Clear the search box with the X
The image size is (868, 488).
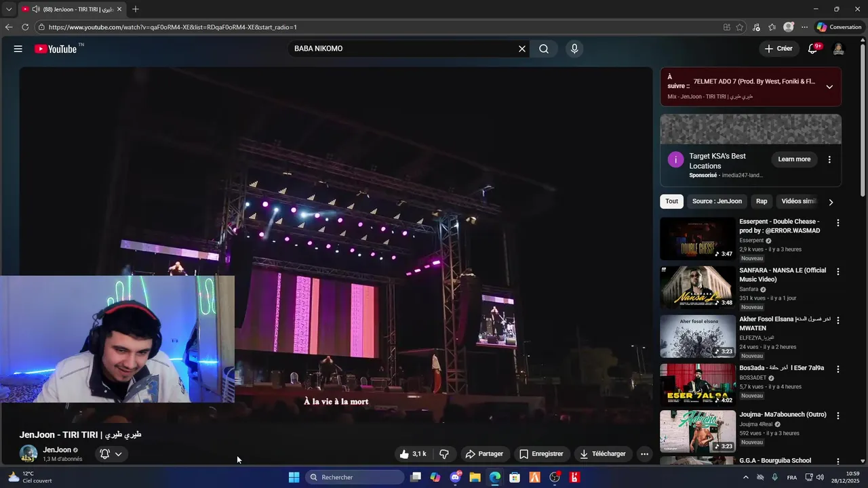[522, 49]
